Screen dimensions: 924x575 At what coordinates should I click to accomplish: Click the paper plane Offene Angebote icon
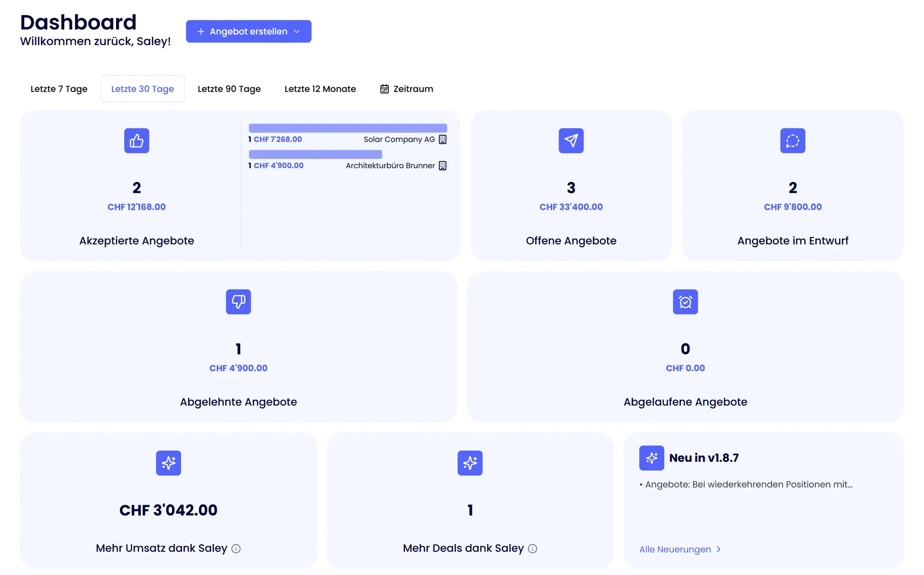tap(571, 140)
